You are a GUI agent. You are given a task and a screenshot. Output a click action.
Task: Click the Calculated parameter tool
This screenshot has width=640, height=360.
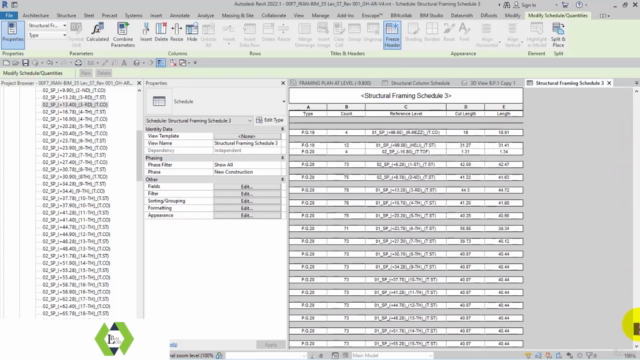click(98, 32)
